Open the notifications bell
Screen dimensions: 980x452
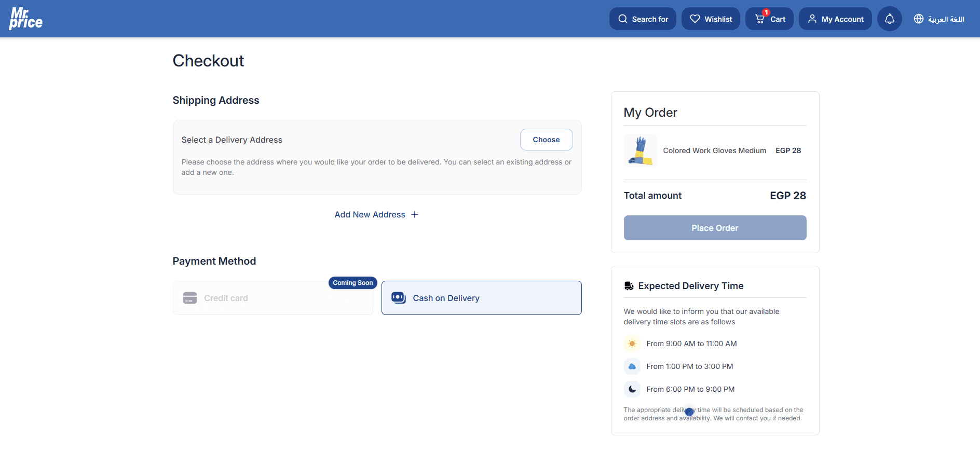click(889, 19)
